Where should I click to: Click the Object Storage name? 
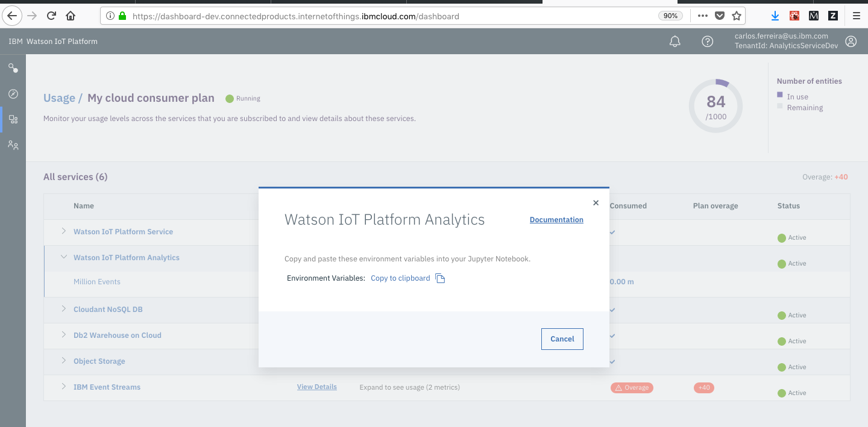(x=99, y=361)
